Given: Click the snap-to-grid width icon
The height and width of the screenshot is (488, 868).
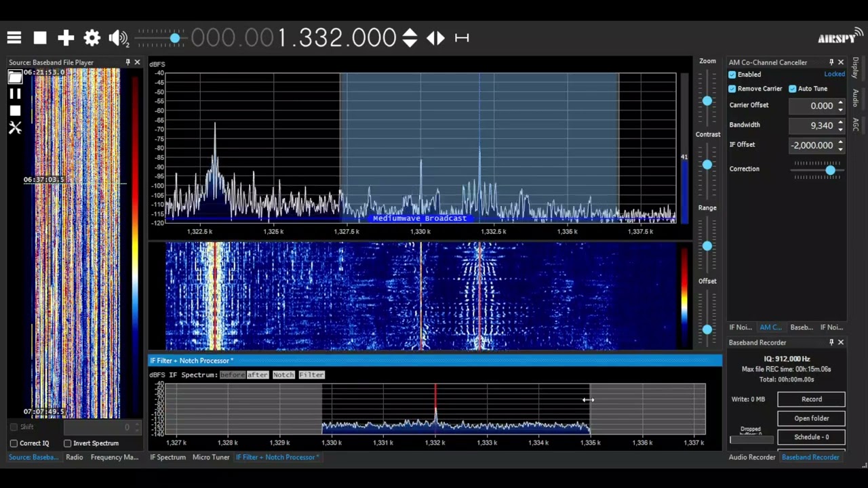Looking at the screenshot, I should click(x=462, y=38).
